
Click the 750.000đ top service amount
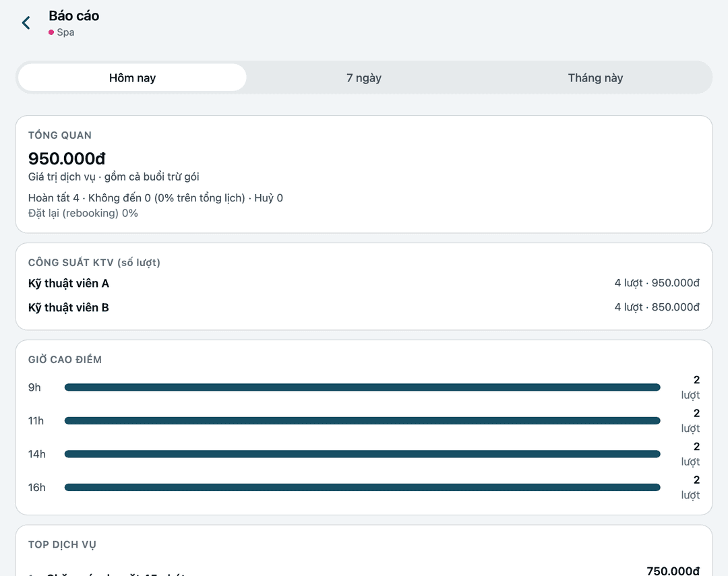point(673,571)
